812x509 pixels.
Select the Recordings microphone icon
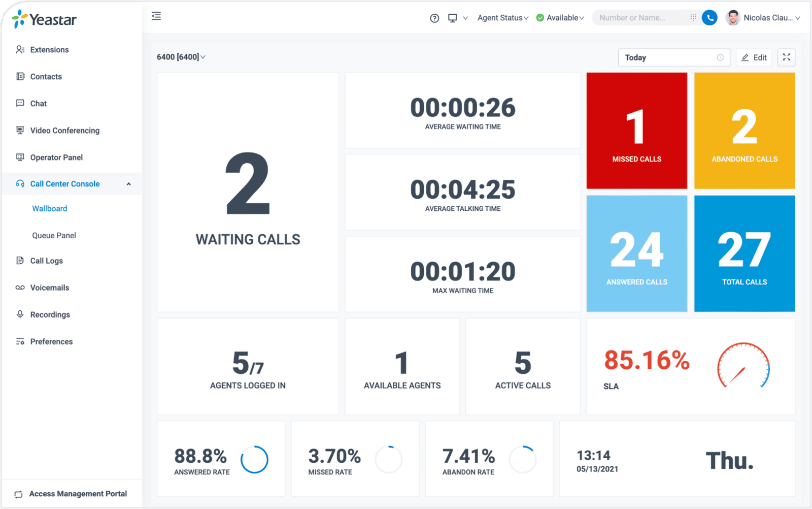19,314
